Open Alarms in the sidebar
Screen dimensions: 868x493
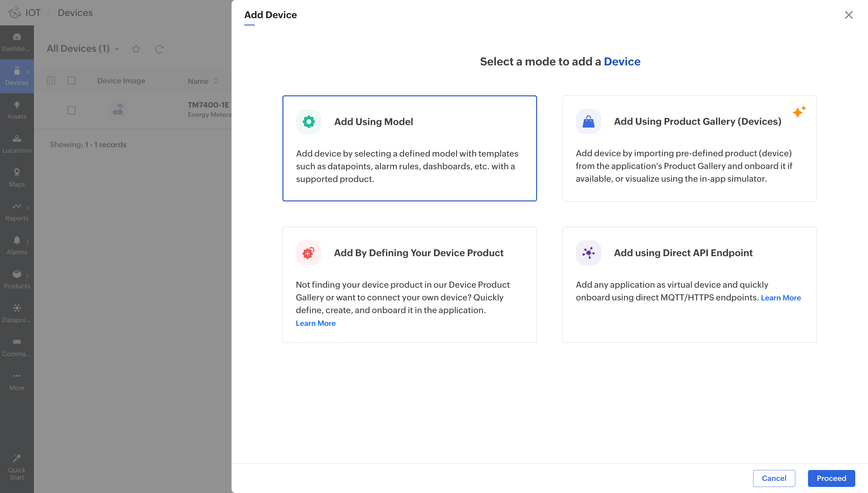(x=17, y=246)
